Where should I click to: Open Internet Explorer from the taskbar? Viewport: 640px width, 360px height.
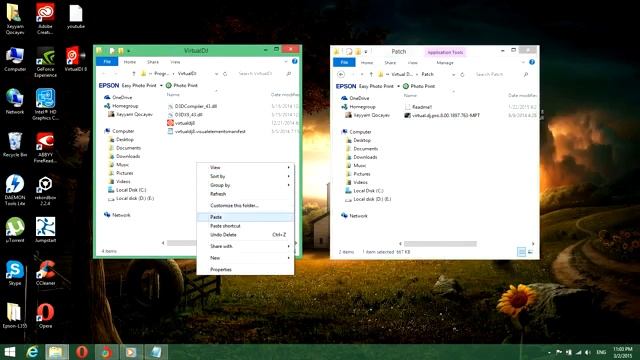[32, 352]
